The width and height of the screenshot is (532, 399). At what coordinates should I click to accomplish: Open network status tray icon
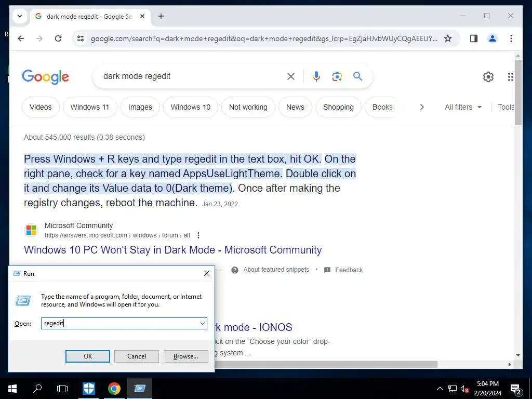(453, 389)
